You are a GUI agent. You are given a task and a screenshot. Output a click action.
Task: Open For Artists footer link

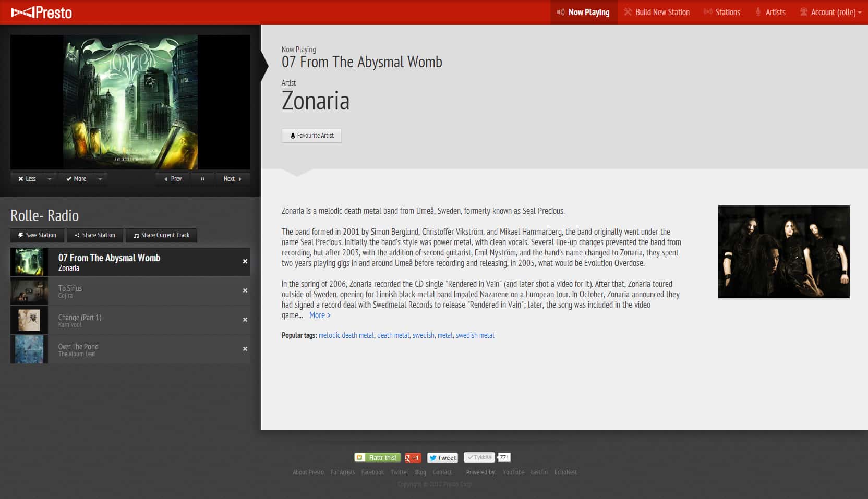tap(343, 472)
